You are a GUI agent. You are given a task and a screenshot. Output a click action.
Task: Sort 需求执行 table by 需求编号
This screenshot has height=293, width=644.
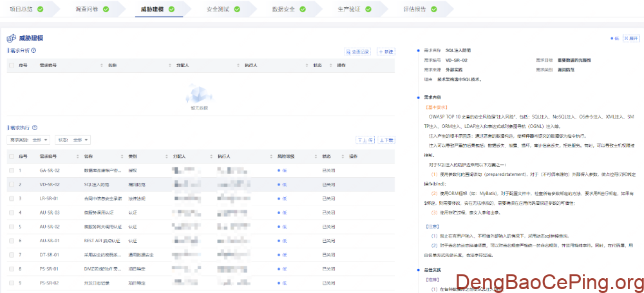coord(78,156)
